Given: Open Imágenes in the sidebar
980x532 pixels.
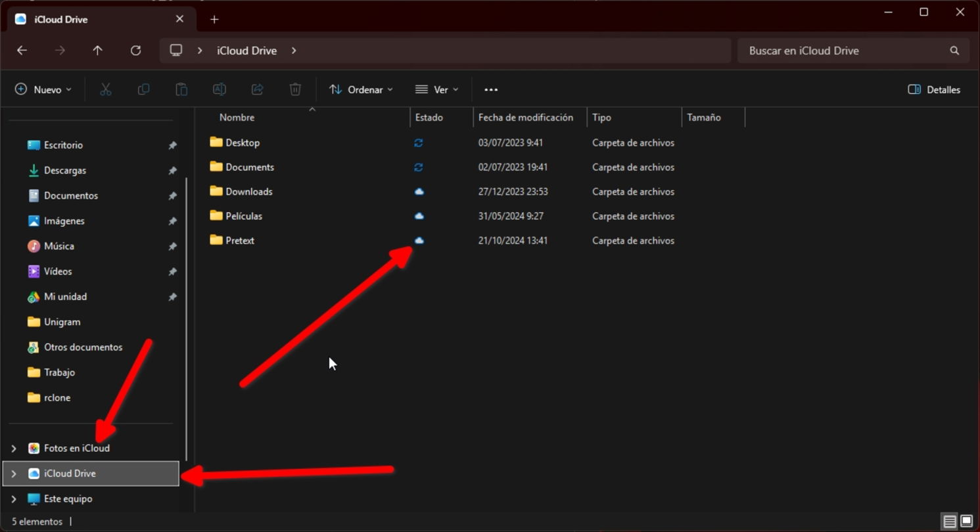Looking at the screenshot, I should click(x=64, y=221).
